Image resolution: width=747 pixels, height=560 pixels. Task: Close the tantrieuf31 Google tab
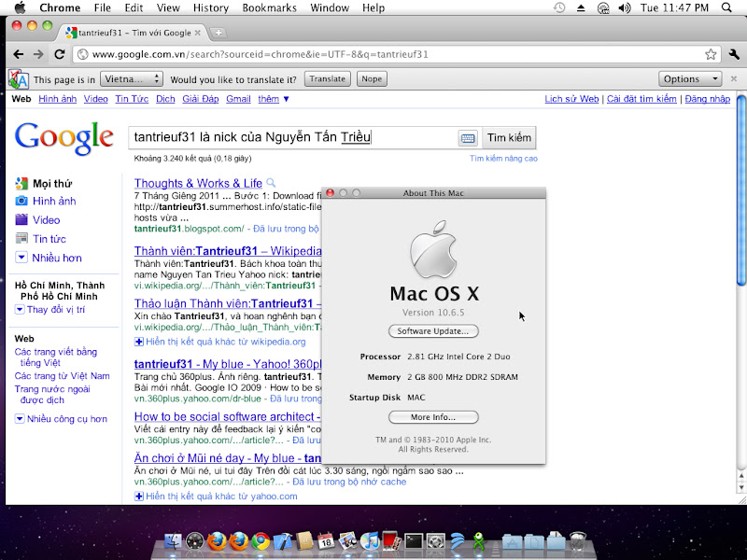click(198, 33)
